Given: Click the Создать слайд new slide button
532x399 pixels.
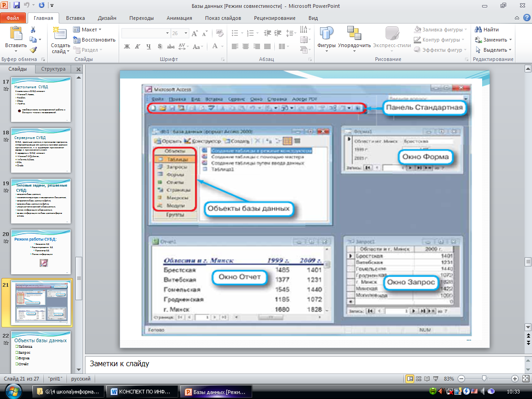Looking at the screenshot, I should [60, 40].
